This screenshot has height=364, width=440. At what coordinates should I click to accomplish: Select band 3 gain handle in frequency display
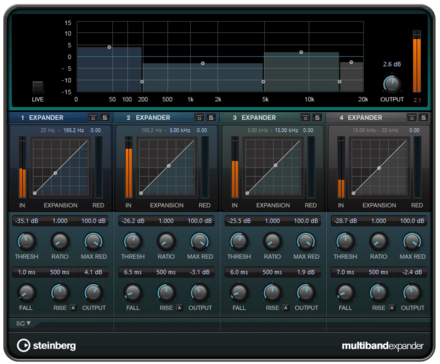click(x=301, y=52)
